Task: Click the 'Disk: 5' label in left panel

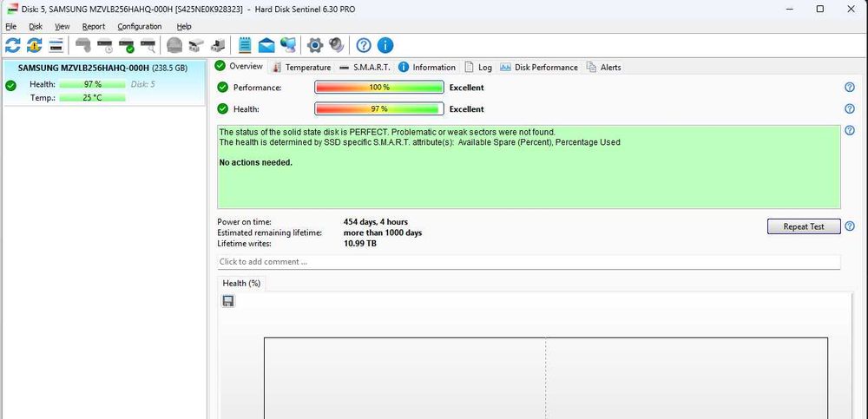Action: point(143,85)
